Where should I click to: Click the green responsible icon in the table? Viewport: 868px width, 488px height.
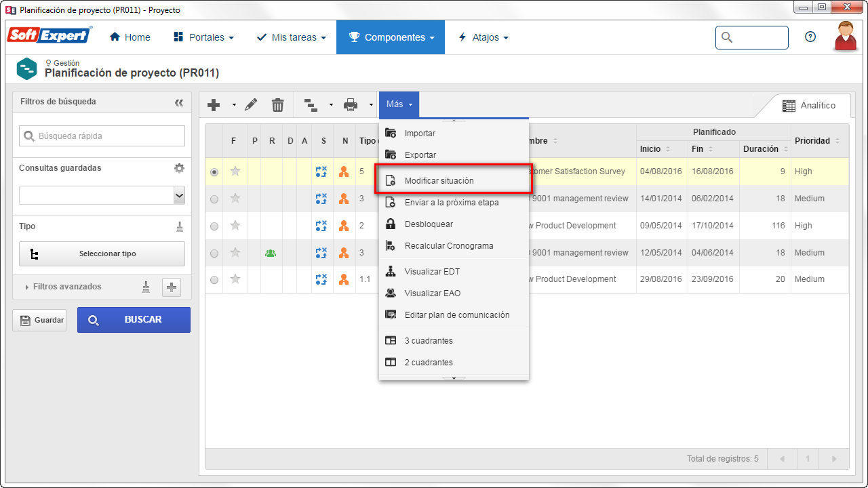271,253
